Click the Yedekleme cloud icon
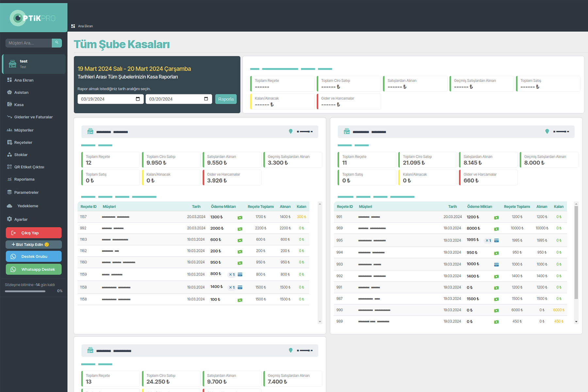The height and width of the screenshot is (392, 588). (9, 206)
